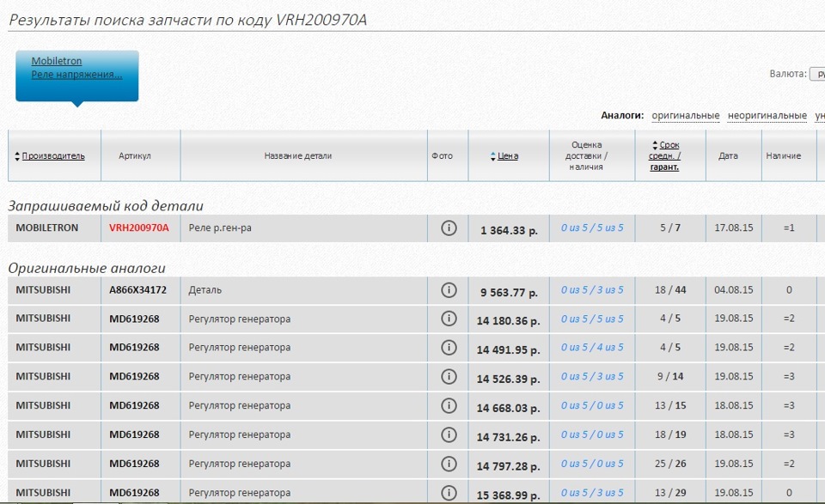Open photo info icon for A866X34172 row
Image resolution: width=825 pixels, height=504 pixels.
[x=449, y=290]
